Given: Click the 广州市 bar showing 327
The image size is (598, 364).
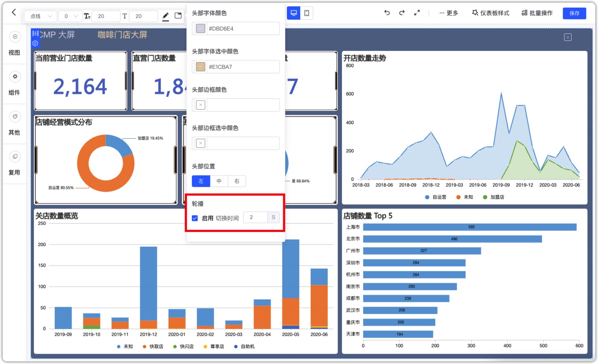Looking at the screenshot, I should tap(422, 251).
